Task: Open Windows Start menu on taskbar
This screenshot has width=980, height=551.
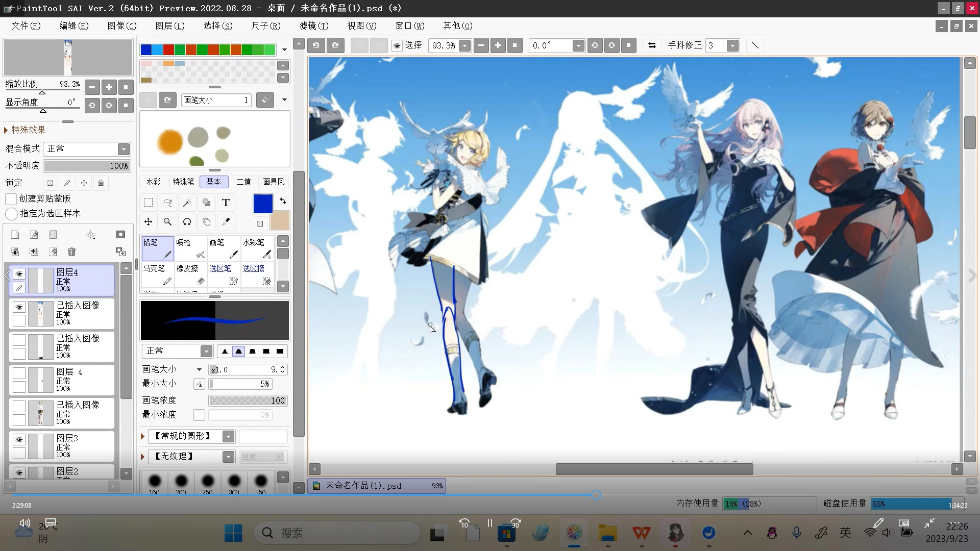Action: [x=233, y=533]
